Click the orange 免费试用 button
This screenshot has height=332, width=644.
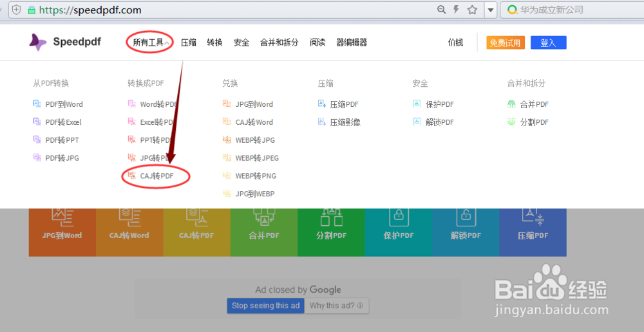click(506, 42)
